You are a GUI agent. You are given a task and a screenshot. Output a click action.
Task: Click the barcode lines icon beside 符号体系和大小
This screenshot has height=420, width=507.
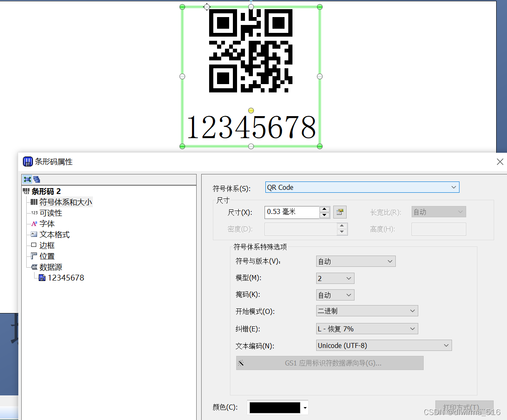(x=34, y=202)
